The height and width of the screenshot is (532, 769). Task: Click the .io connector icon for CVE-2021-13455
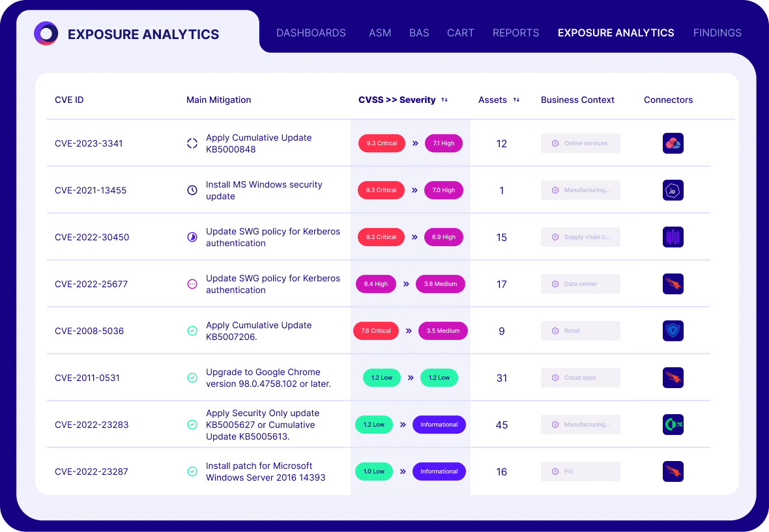tap(673, 190)
